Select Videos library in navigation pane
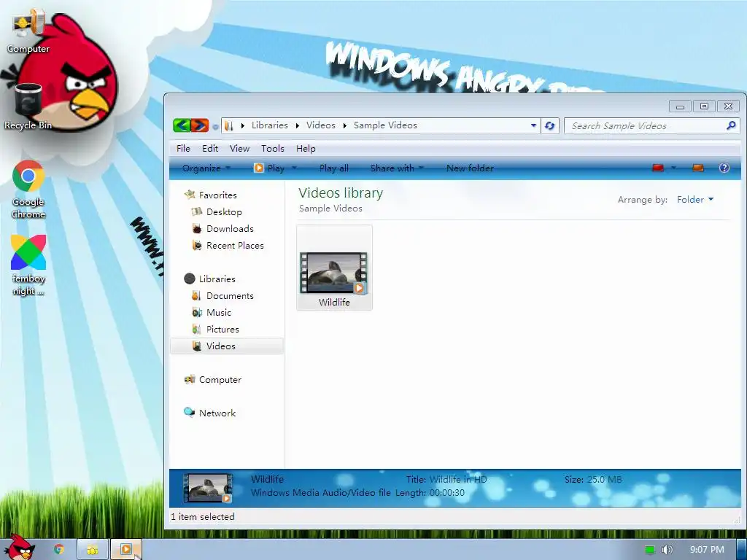This screenshot has height=560, width=747. click(227, 346)
